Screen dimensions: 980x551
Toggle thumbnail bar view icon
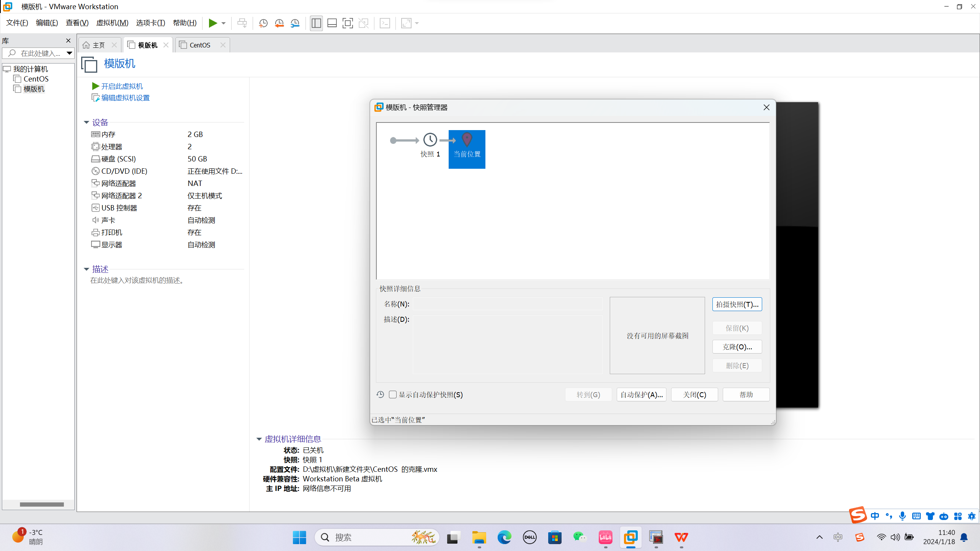[x=332, y=23]
